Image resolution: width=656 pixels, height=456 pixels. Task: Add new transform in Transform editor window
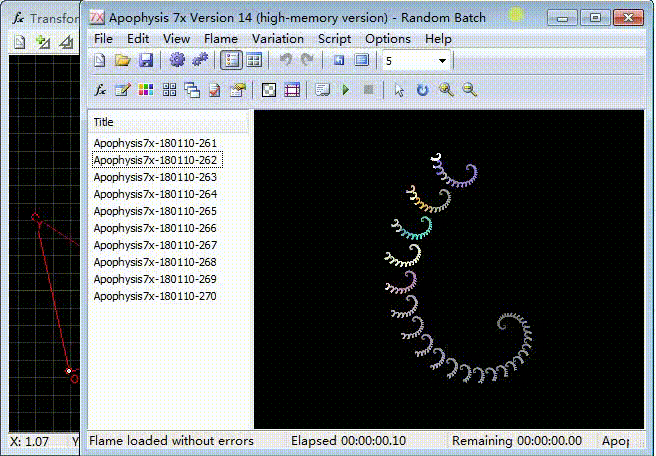pyautogui.click(x=43, y=42)
